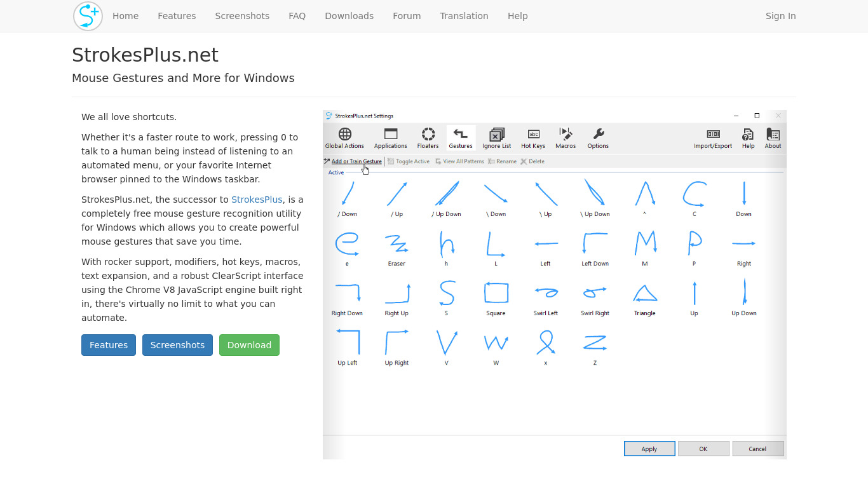Click the blue Features button

(109, 345)
